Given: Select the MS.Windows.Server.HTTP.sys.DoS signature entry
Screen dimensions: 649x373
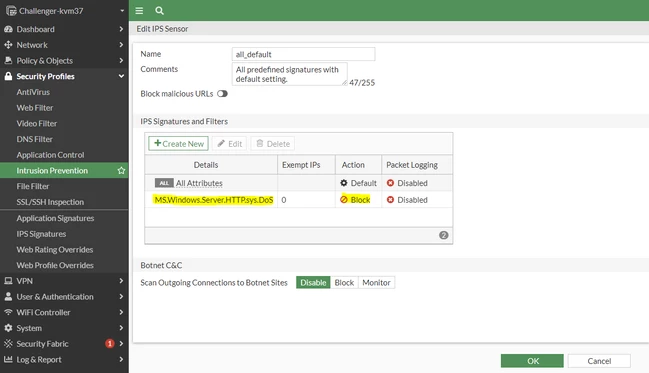Looking at the screenshot, I should click(214, 200).
